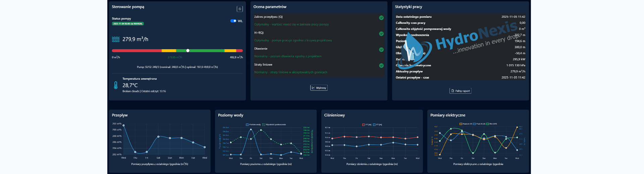This screenshot has height=174, width=644.
Task: Hide the P2 [m] pressure series
Action: (377, 124)
